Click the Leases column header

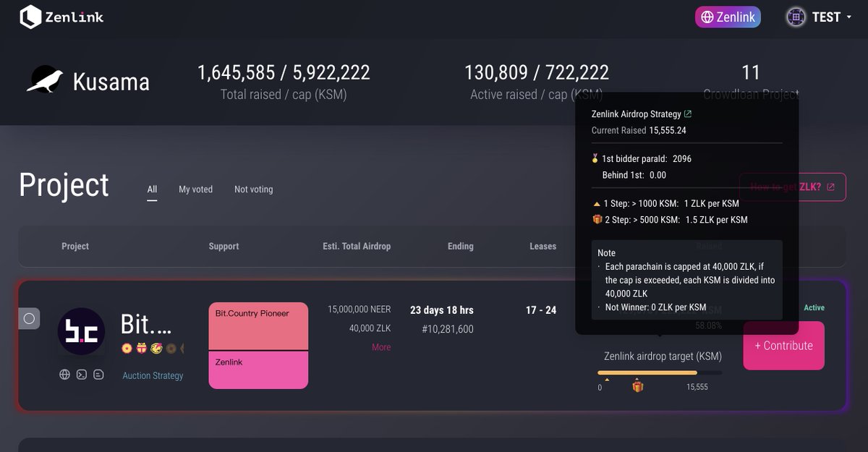pos(542,246)
